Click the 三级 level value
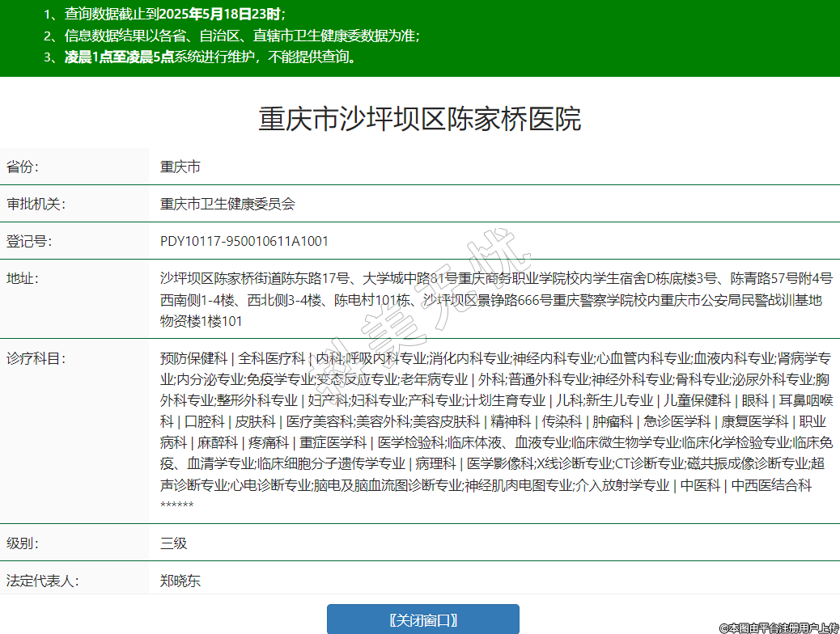The image size is (840, 634). coord(174,543)
